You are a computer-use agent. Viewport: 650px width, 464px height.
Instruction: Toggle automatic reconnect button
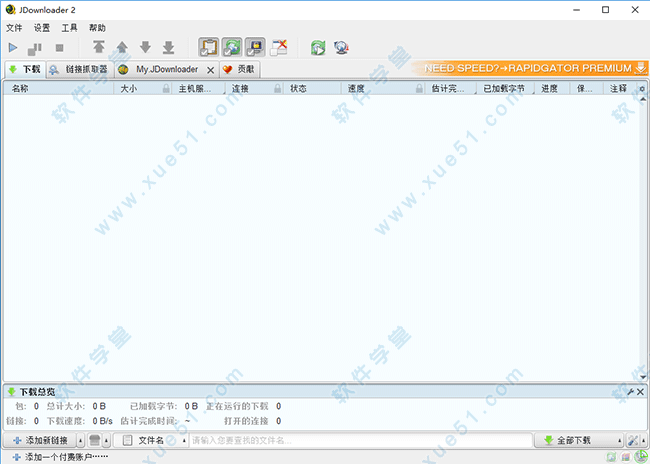(x=231, y=47)
